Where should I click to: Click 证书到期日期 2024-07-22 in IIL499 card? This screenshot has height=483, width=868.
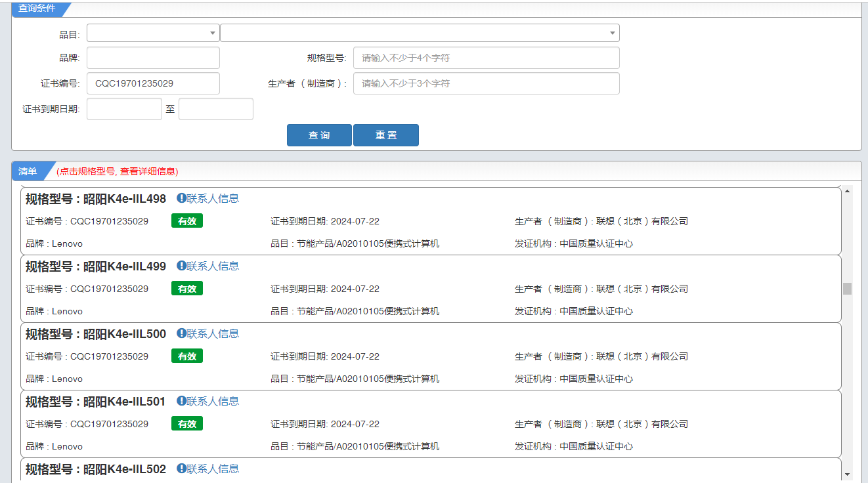pos(325,289)
